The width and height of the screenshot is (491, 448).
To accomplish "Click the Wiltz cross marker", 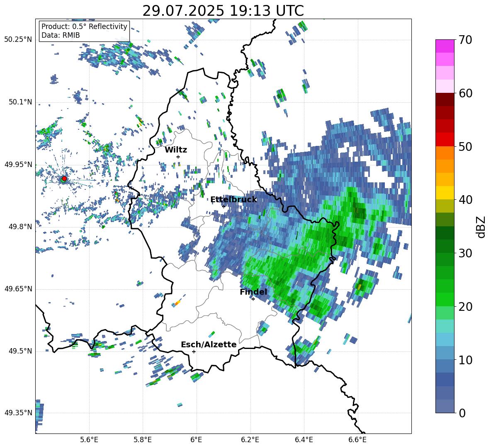I will point(178,157).
